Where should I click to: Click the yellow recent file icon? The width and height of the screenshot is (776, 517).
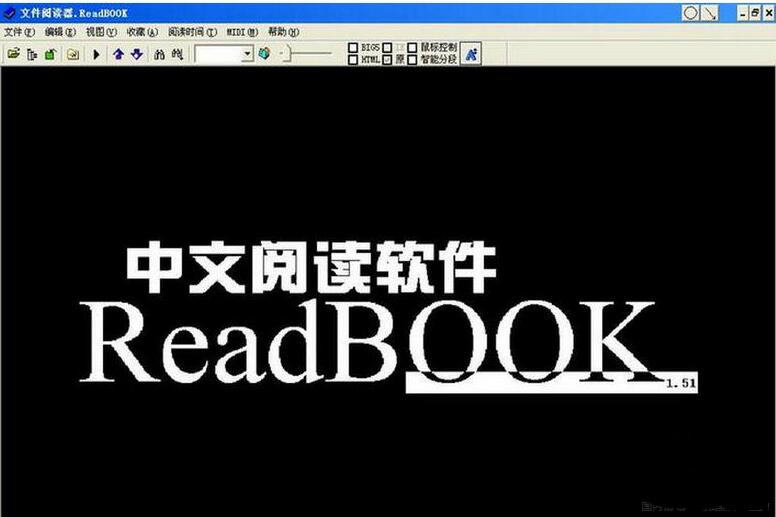73,54
